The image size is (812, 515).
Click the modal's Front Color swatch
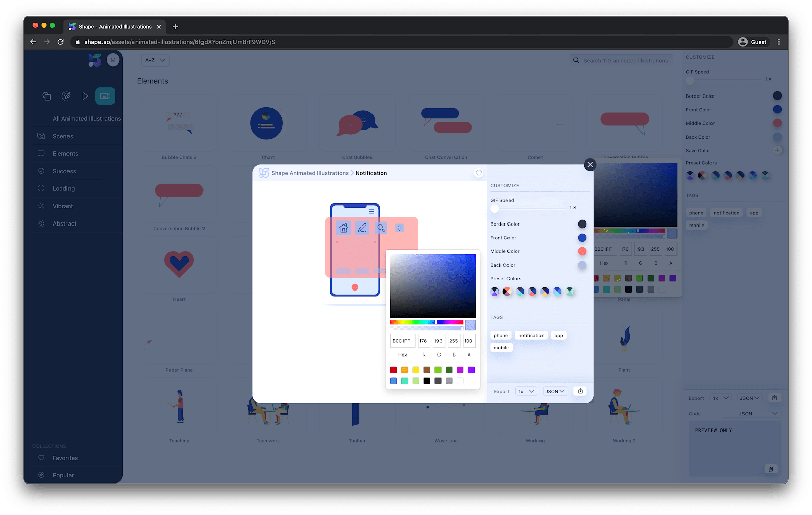(582, 238)
